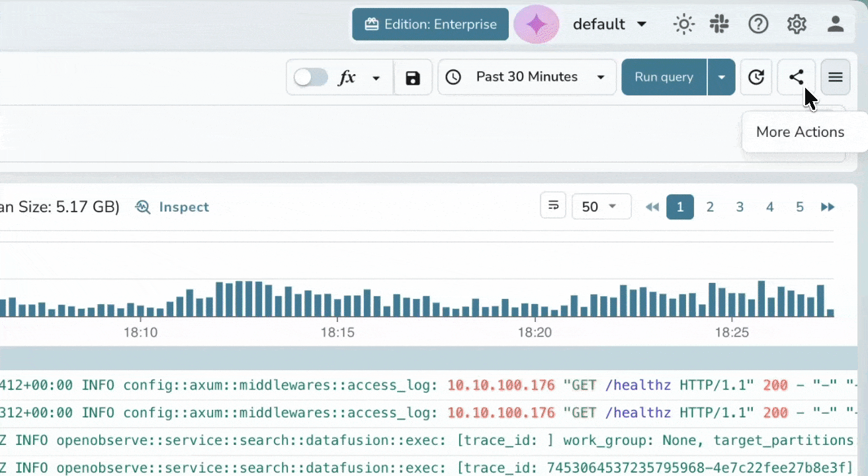Click the Edition: Enterprise badge
Image resolution: width=868 pixels, height=476 pixels.
[x=430, y=24]
